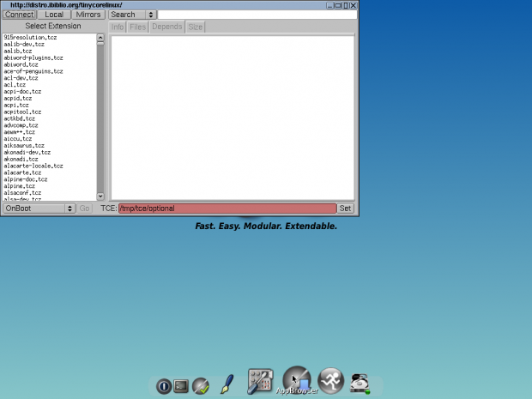Switch to the Info tab
The width and height of the screenshot is (532, 399).
tap(118, 27)
